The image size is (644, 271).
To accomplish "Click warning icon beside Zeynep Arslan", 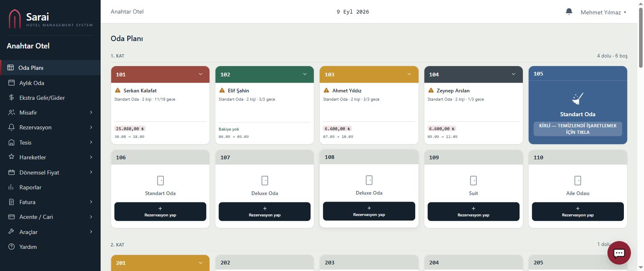I will (x=431, y=90).
